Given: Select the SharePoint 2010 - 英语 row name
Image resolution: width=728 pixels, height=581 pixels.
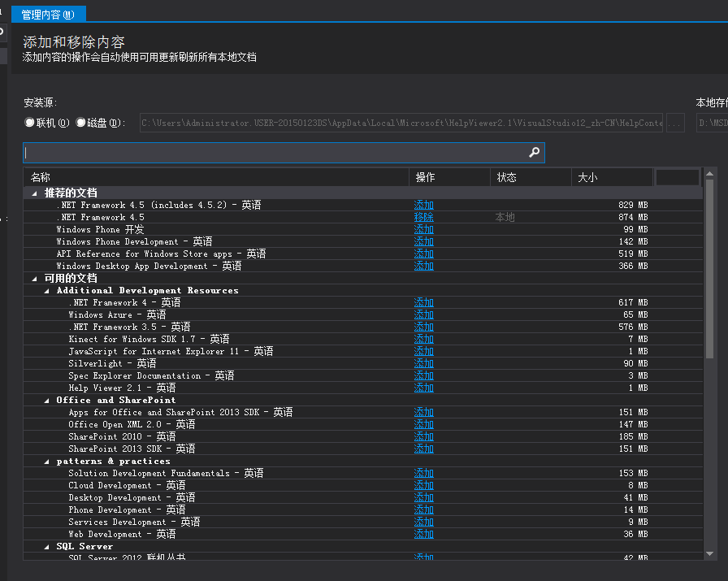Looking at the screenshot, I should (x=122, y=436).
